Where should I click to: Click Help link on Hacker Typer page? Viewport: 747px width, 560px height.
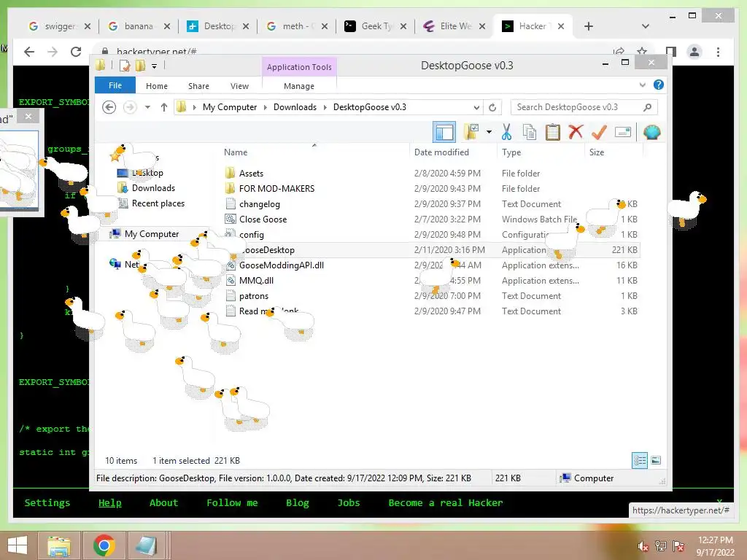pos(110,503)
